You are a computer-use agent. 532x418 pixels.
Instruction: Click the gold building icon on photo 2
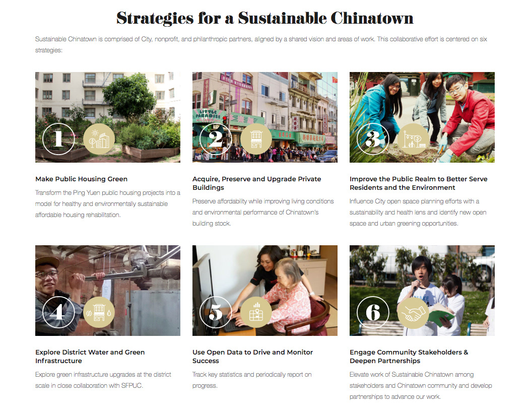coord(256,139)
